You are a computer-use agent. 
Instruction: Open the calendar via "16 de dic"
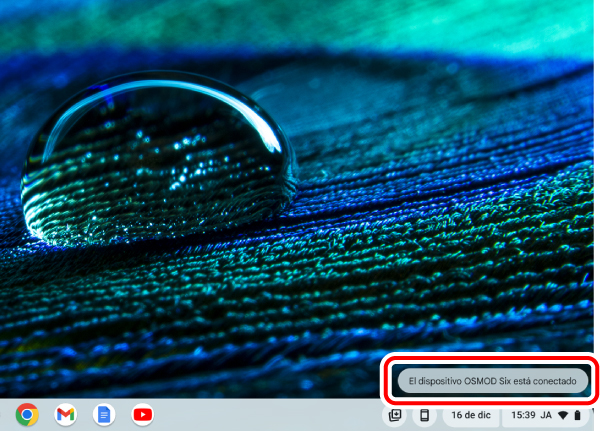(x=470, y=415)
